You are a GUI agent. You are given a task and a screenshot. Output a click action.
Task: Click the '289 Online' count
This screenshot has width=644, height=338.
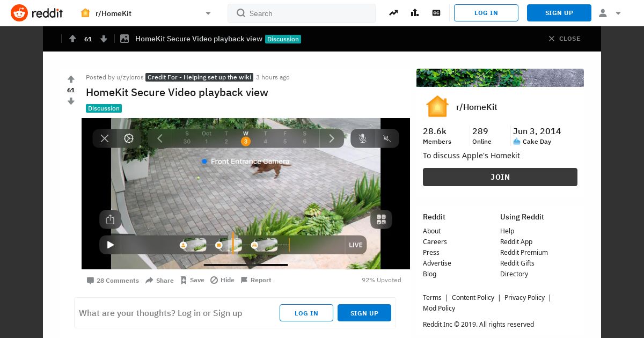[x=481, y=136]
